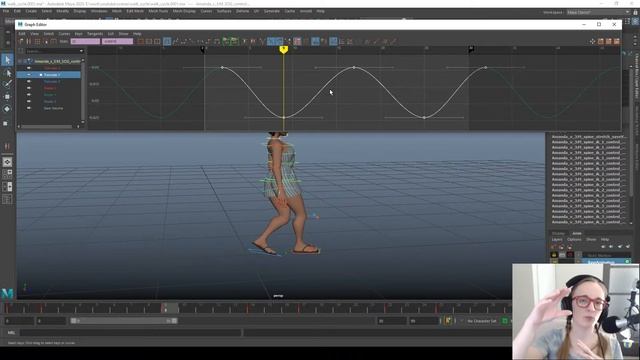The width and height of the screenshot is (640, 360).
Task: Open Graph Editor outliner search dropdown arrow
Action: 81,51
